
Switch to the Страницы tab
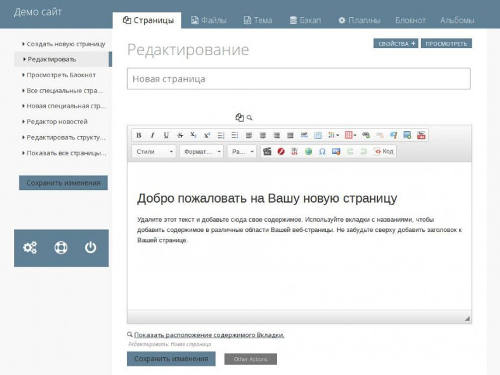147,20
